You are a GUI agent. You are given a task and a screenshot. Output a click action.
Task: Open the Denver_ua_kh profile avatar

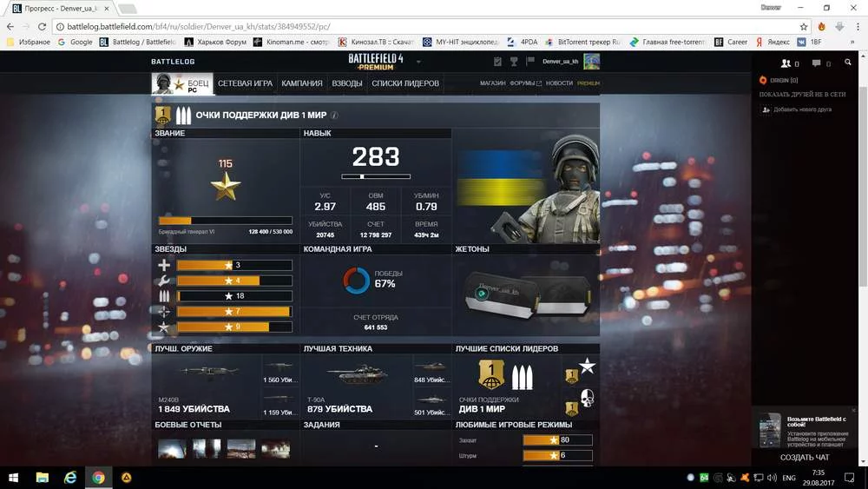point(591,62)
